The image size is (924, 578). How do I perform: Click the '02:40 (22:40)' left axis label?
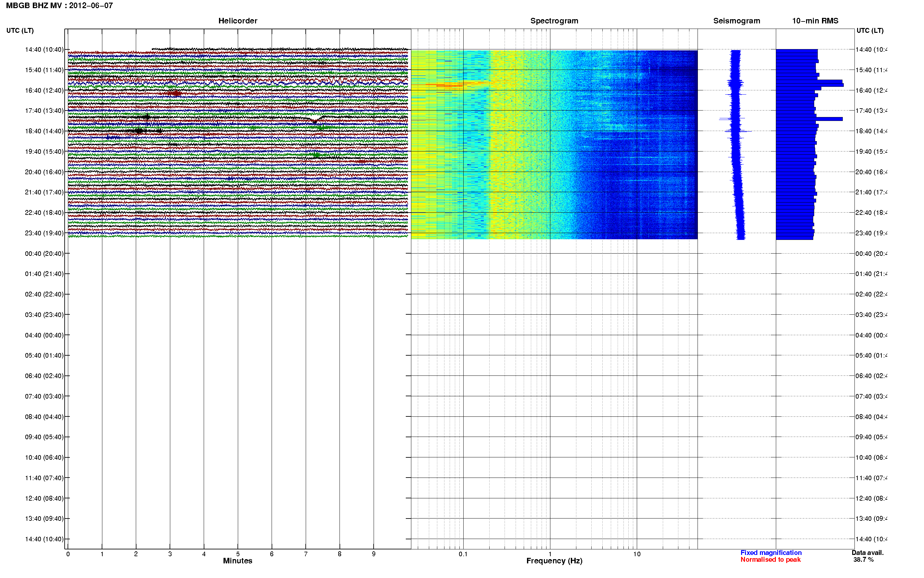point(44,294)
